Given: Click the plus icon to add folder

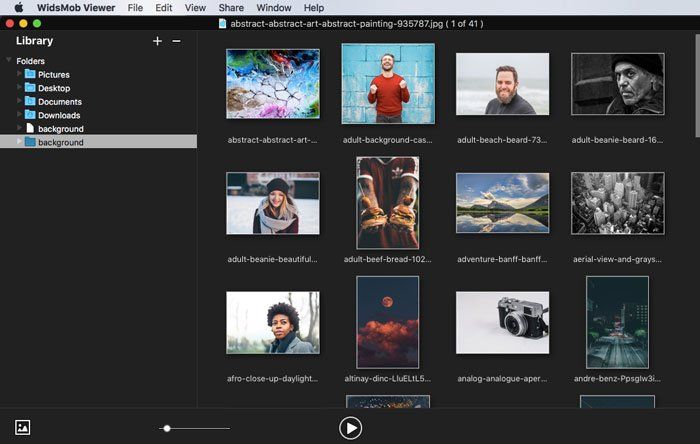Looking at the screenshot, I should tap(157, 41).
